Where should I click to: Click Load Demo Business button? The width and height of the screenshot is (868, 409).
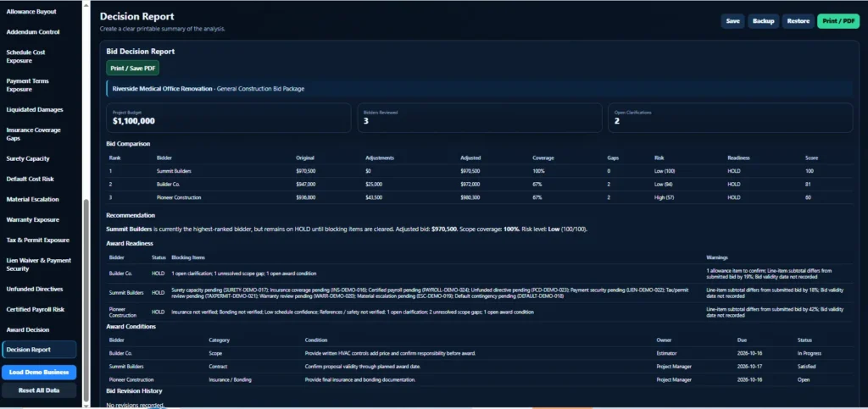point(39,372)
